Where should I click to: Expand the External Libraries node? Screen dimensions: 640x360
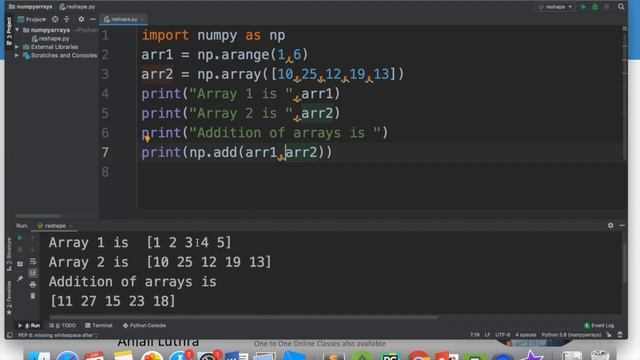tap(17, 47)
